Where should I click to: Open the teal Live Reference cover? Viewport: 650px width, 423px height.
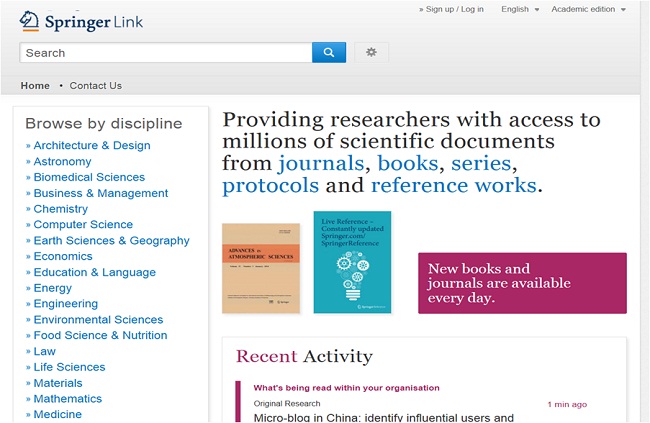pyautogui.click(x=352, y=262)
